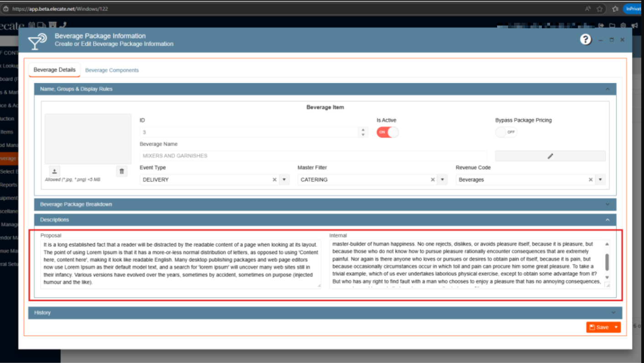The image size is (644, 363).
Task: Click the pencil edit button
Action: click(x=550, y=156)
